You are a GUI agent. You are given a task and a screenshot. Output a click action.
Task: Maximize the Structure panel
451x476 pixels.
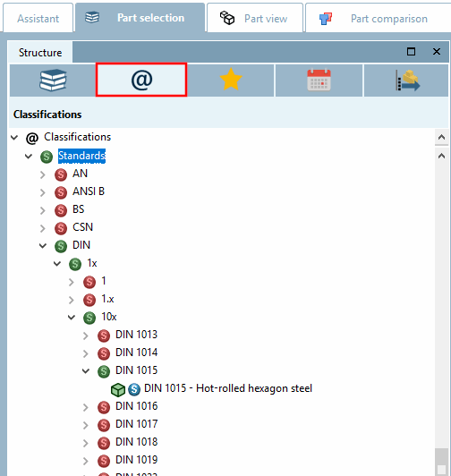click(x=411, y=52)
